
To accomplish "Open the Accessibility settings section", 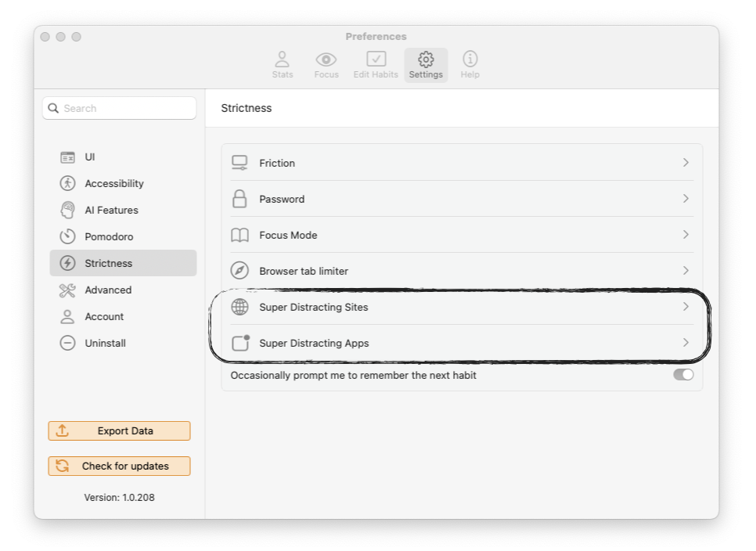I will (x=123, y=184).
